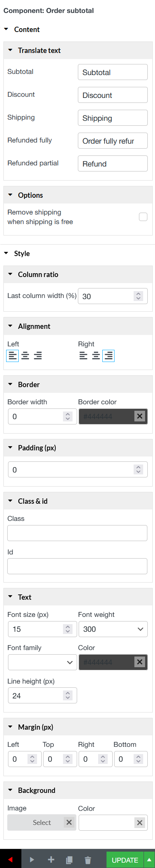Remove the selected Background image
Viewport: 155px width, 868px height.
pos(69,822)
